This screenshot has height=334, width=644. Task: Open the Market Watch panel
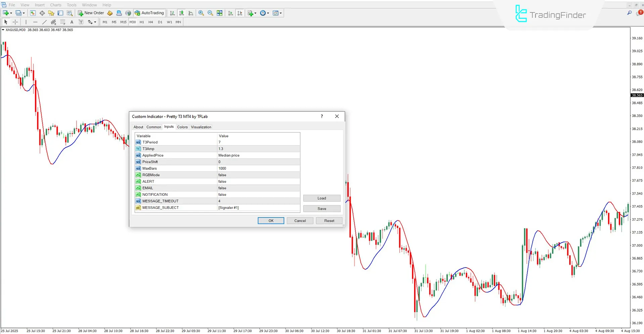33,13
